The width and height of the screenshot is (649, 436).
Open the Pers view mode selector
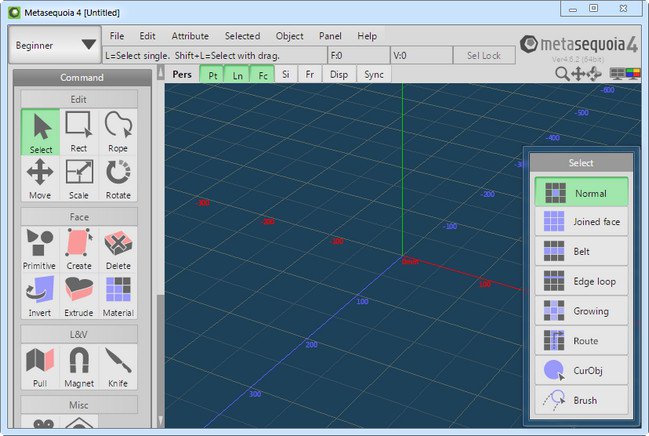click(182, 75)
